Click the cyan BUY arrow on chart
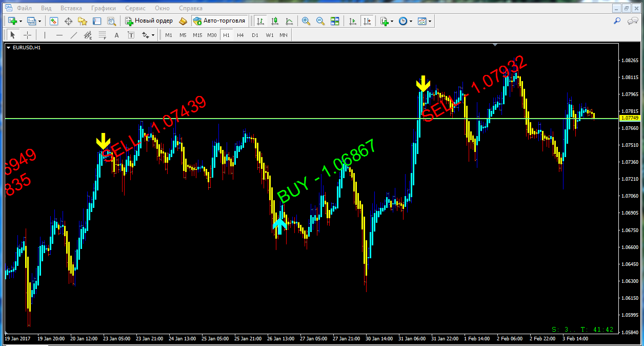This screenshot has width=644, height=346. 279,226
